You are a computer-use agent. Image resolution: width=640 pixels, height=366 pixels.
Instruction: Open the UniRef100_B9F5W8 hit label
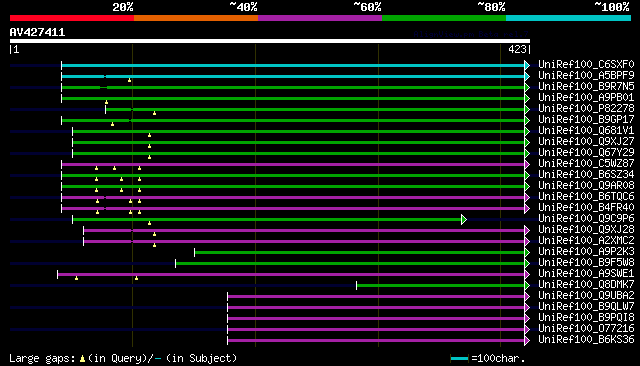click(x=586, y=263)
